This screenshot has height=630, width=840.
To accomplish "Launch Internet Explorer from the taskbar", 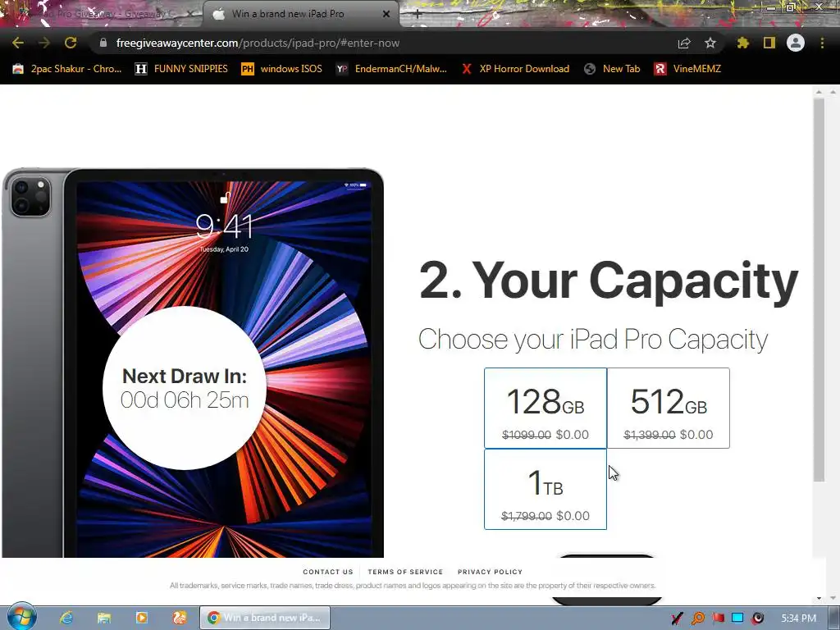I will click(x=66, y=618).
